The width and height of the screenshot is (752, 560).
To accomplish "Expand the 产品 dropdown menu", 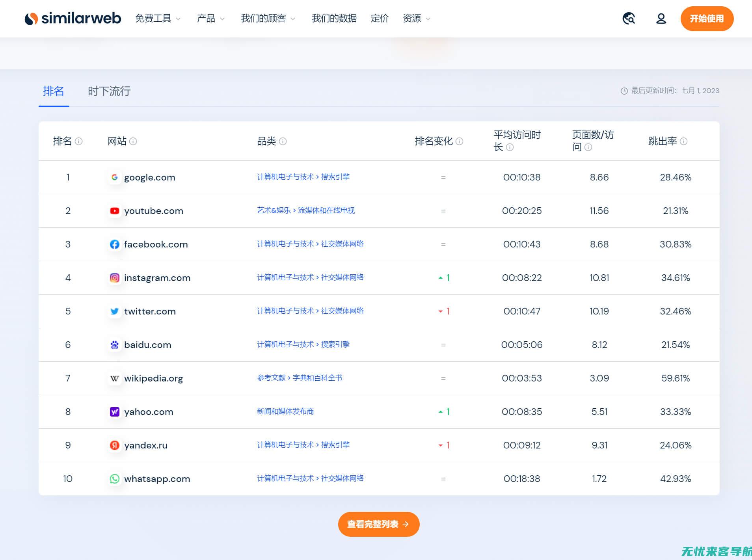I will pos(211,19).
